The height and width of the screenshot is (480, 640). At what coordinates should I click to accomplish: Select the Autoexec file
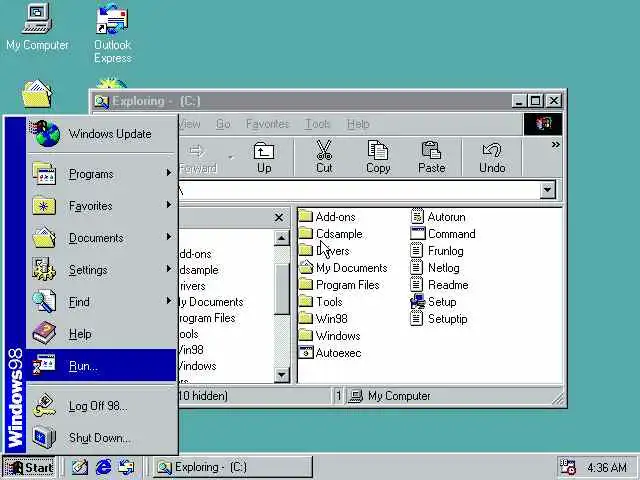[330, 353]
